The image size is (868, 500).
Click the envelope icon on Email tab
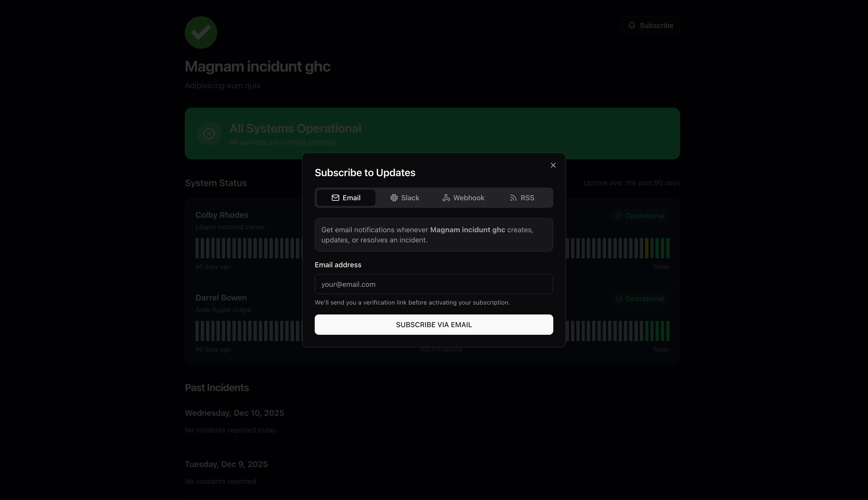335,198
